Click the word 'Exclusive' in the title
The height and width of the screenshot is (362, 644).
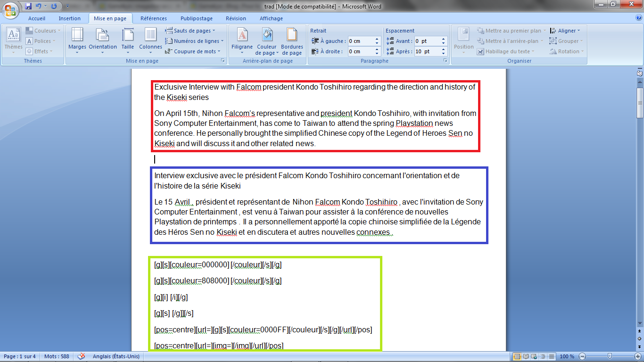click(171, 87)
